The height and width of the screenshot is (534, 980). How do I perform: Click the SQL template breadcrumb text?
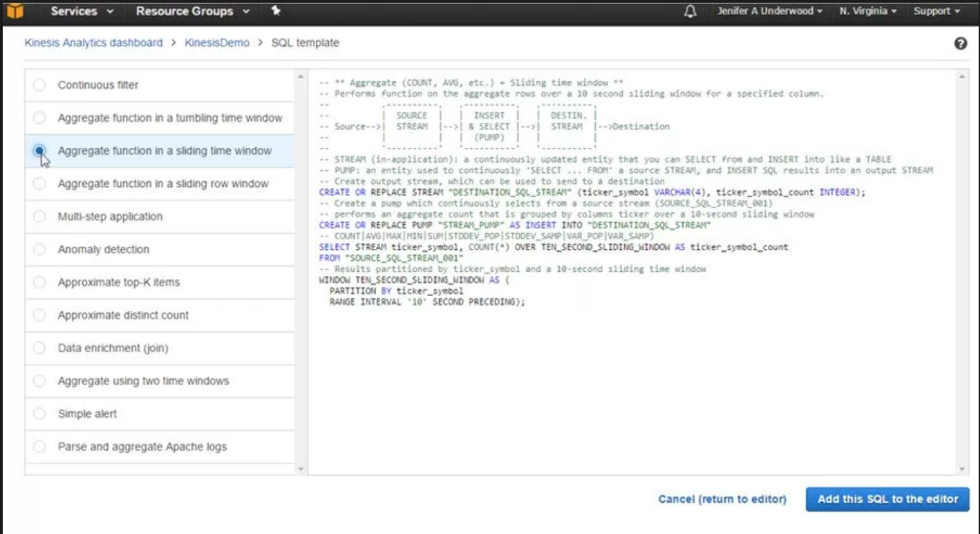pyautogui.click(x=305, y=43)
